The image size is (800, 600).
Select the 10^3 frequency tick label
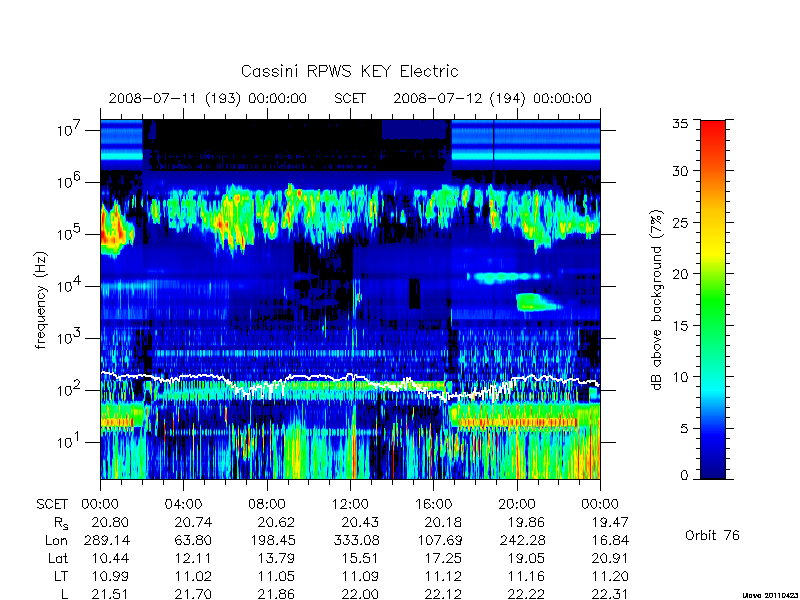click(71, 337)
